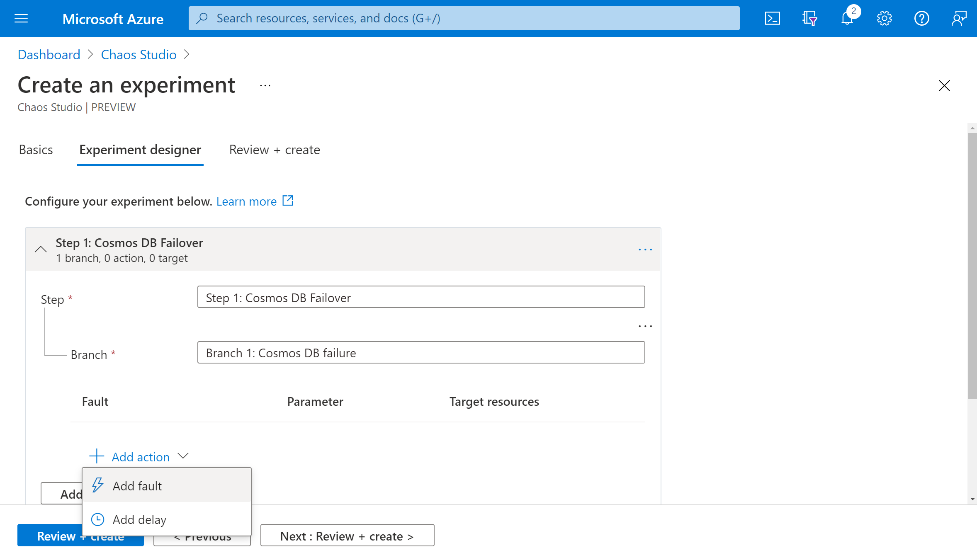This screenshot has width=977, height=560.
Task: Click the Azure notifications bell icon
Action: pos(847,18)
